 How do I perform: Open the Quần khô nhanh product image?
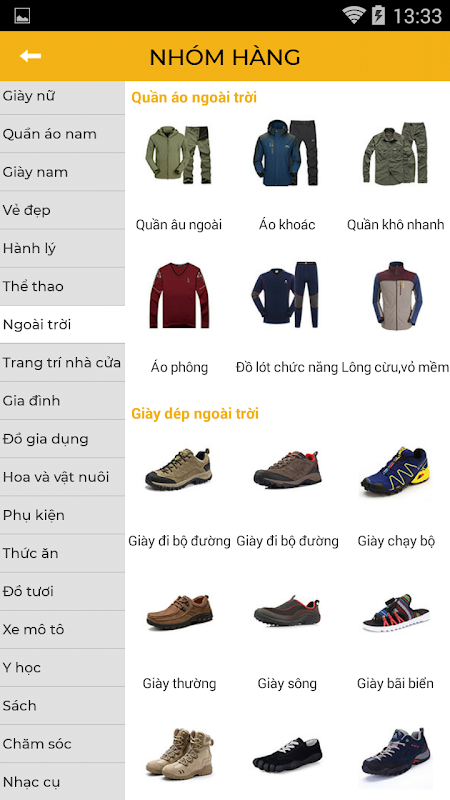click(395, 153)
